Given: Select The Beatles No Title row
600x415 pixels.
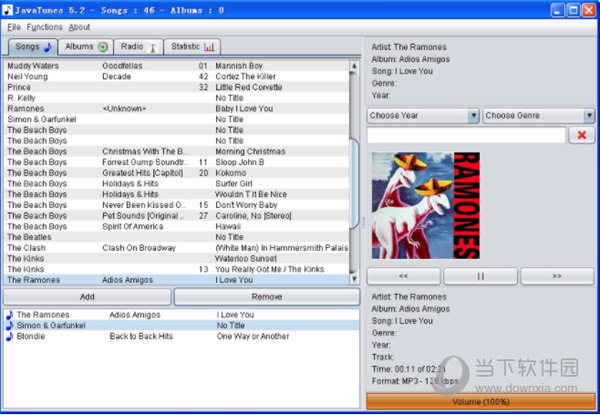Looking at the screenshot, I should coord(176,237).
